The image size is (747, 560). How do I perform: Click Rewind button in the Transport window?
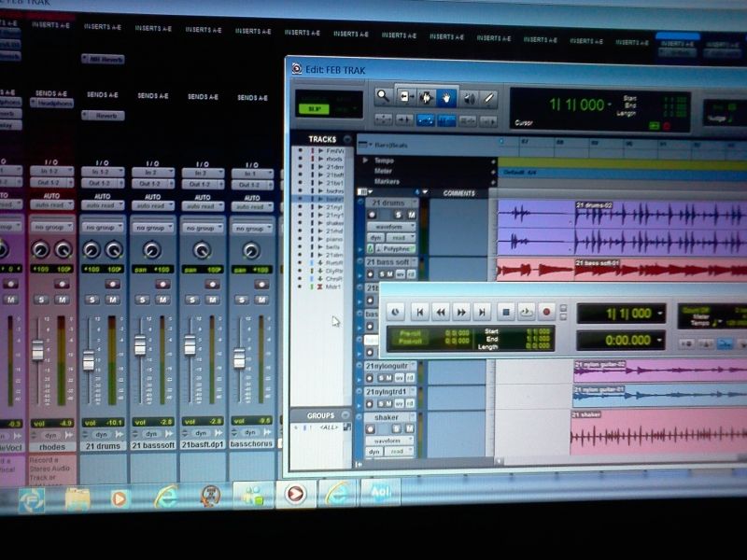click(x=441, y=313)
